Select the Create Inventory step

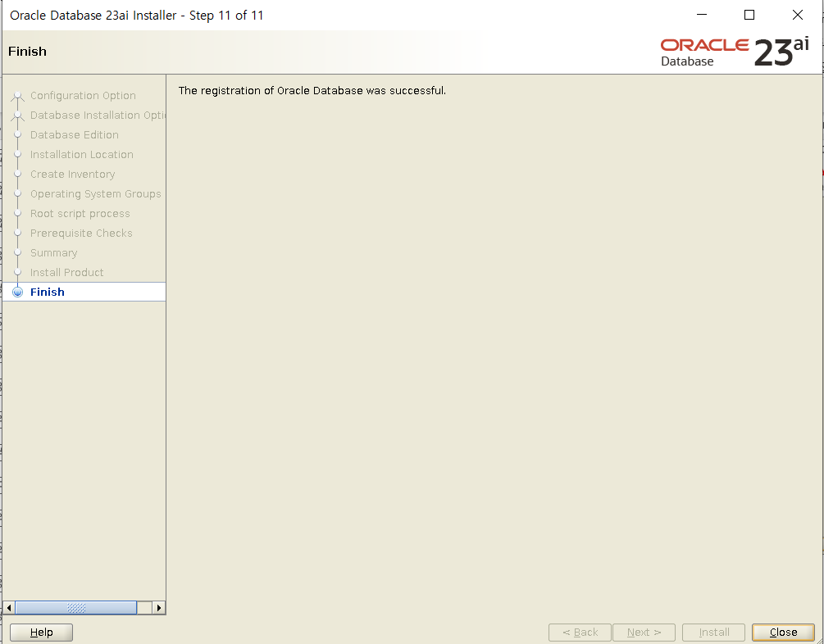pos(72,174)
